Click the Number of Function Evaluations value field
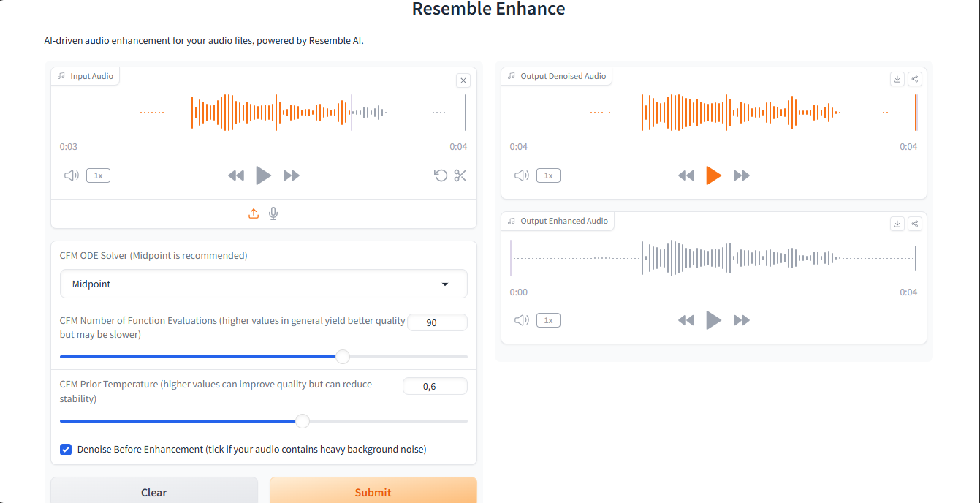This screenshot has width=980, height=503. (436, 322)
